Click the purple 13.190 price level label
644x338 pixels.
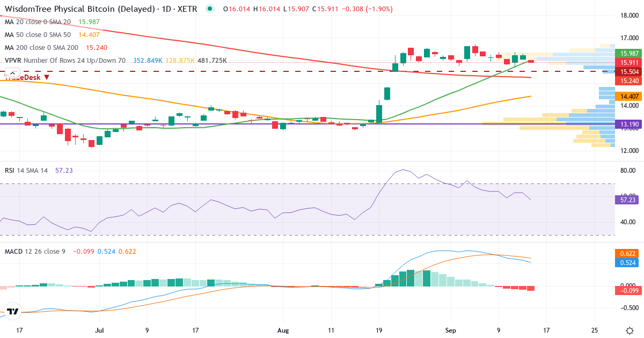point(629,124)
